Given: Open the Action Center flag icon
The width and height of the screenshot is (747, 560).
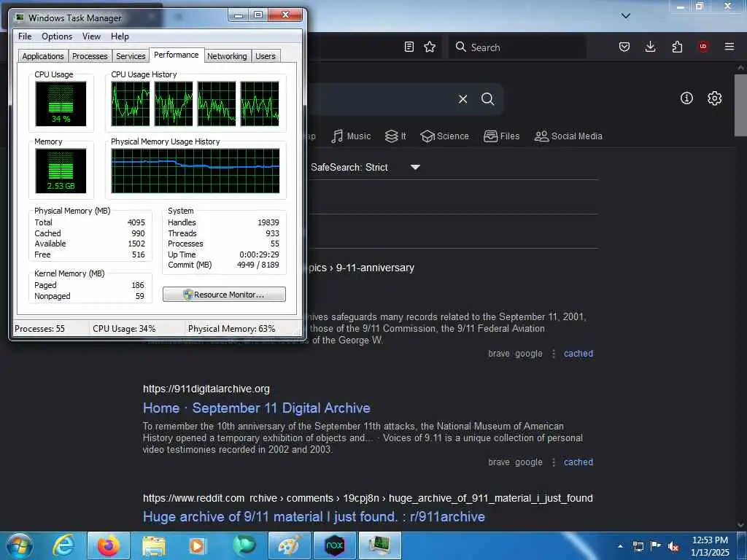Looking at the screenshot, I should point(656,546).
